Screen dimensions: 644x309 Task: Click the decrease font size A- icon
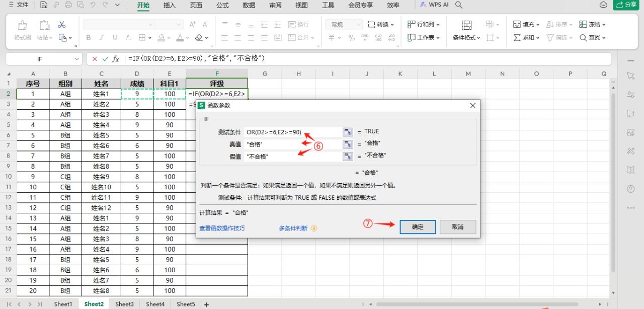coord(205,24)
